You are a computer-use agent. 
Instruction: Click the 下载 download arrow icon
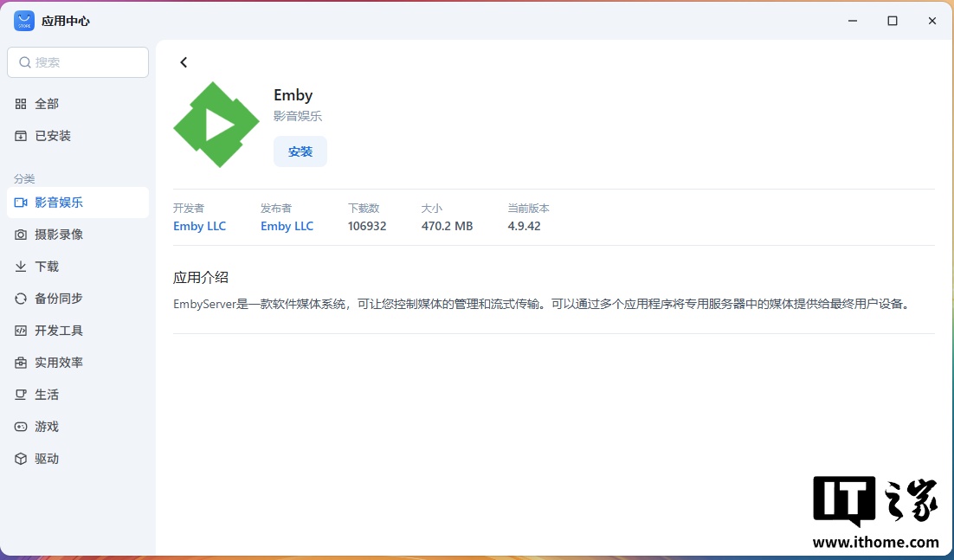tap(21, 267)
